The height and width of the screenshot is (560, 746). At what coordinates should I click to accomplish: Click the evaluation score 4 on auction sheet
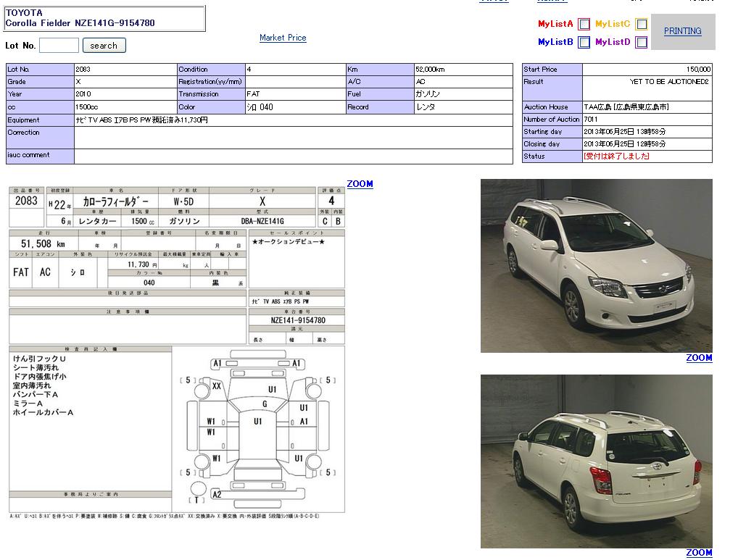(x=331, y=201)
